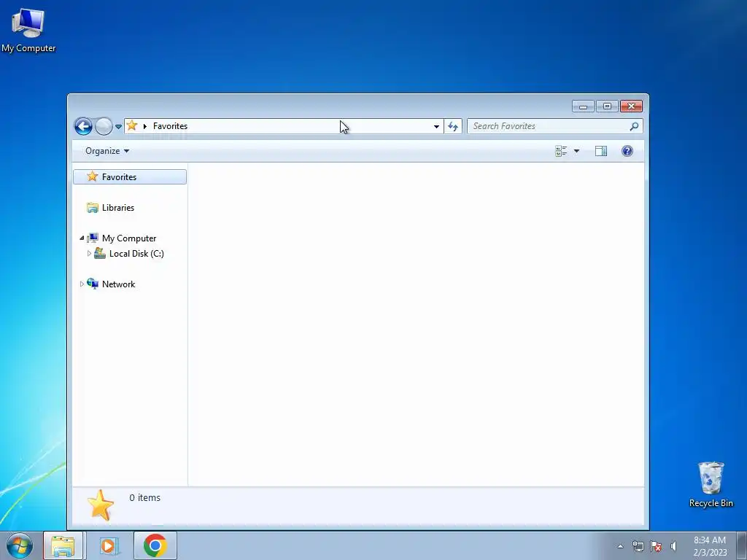Viewport: 747px width, 560px height.
Task: Expand the breadcrumb arrow before Favorites
Action: tap(145, 126)
